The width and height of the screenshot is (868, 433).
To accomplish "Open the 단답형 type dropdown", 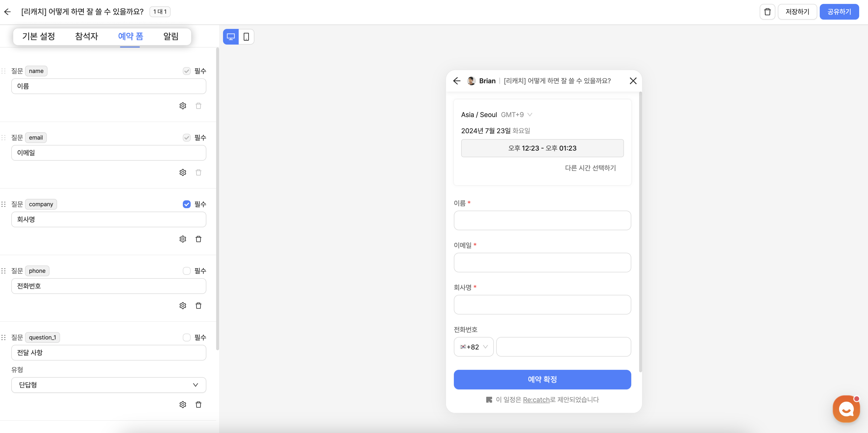I will pyautogui.click(x=108, y=385).
